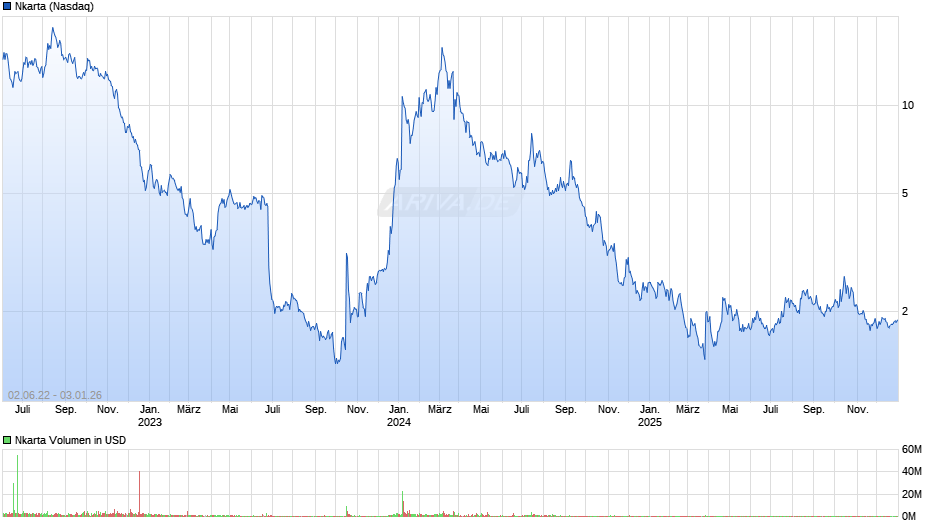This screenshot has width=940, height=526.
Task: Click the 'Jan. 2025' axis label
Action: tap(650, 416)
